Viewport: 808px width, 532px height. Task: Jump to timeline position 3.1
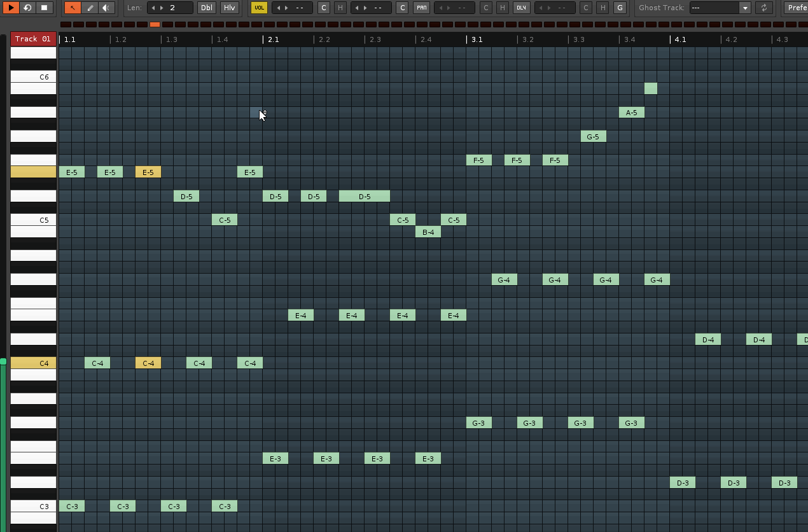click(477, 39)
